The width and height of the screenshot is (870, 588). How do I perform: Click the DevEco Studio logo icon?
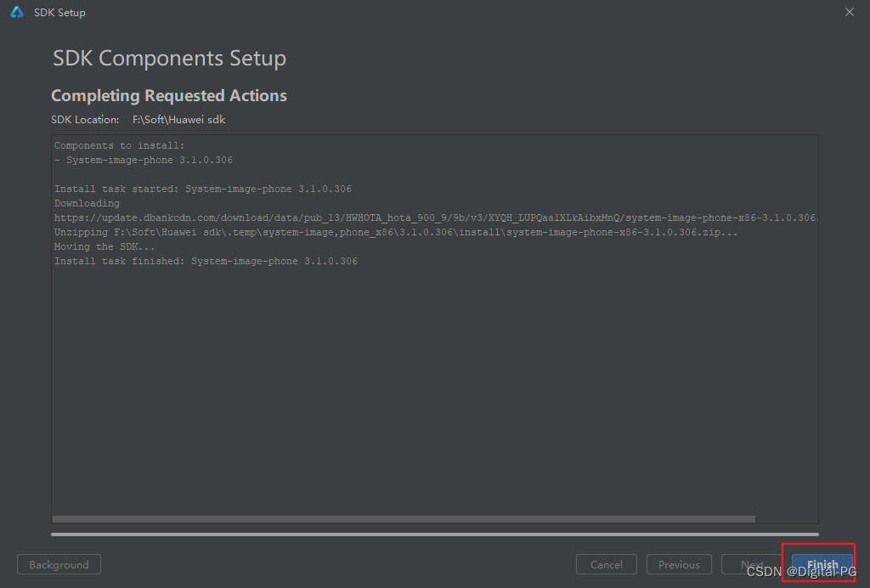17,12
